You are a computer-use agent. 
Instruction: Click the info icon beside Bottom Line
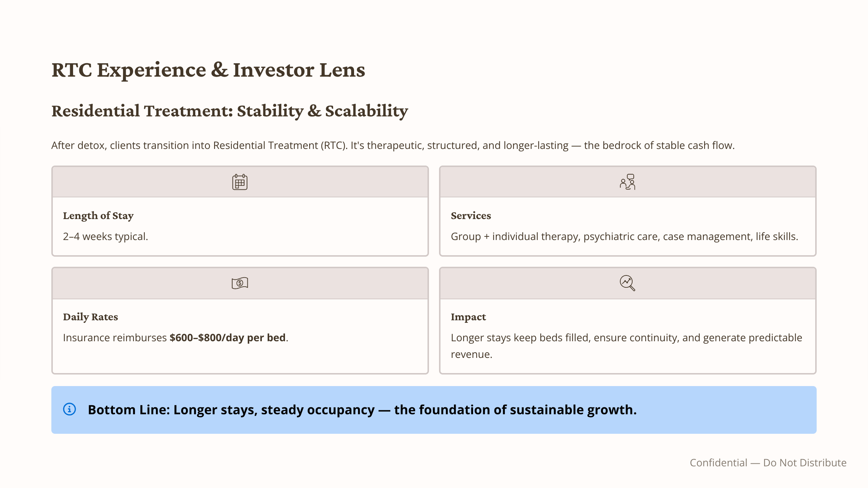pyautogui.click(x=69, y=409)
